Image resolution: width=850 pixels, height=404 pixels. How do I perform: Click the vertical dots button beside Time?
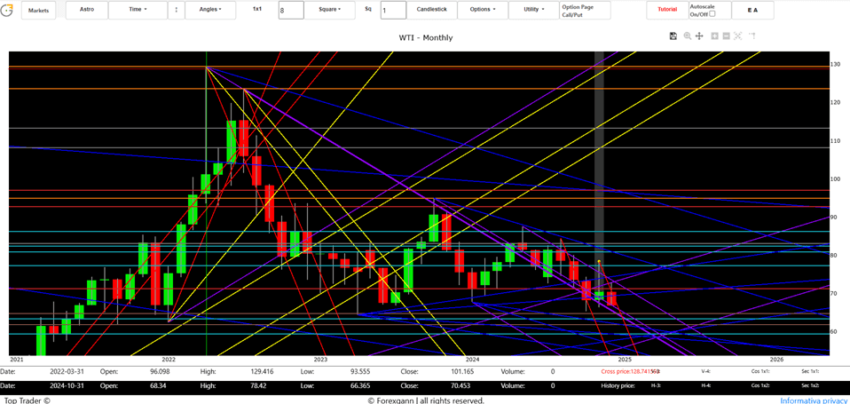(x=176, y=10)
